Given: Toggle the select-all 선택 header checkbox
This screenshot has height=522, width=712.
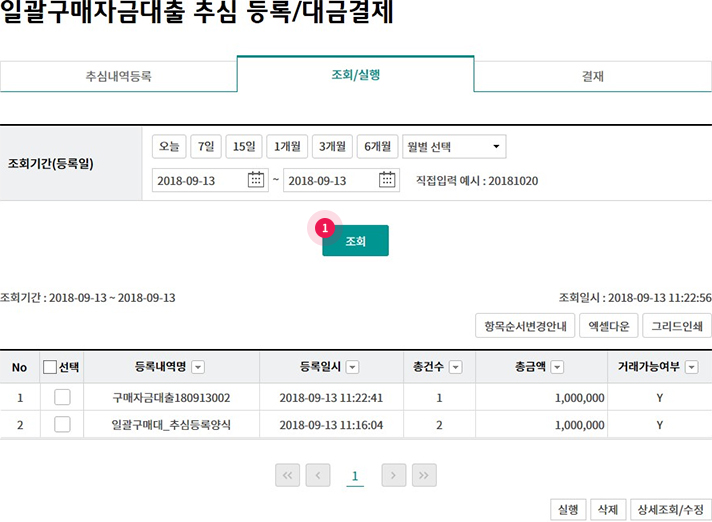Looking at the screenshot, I should [50, 367].
